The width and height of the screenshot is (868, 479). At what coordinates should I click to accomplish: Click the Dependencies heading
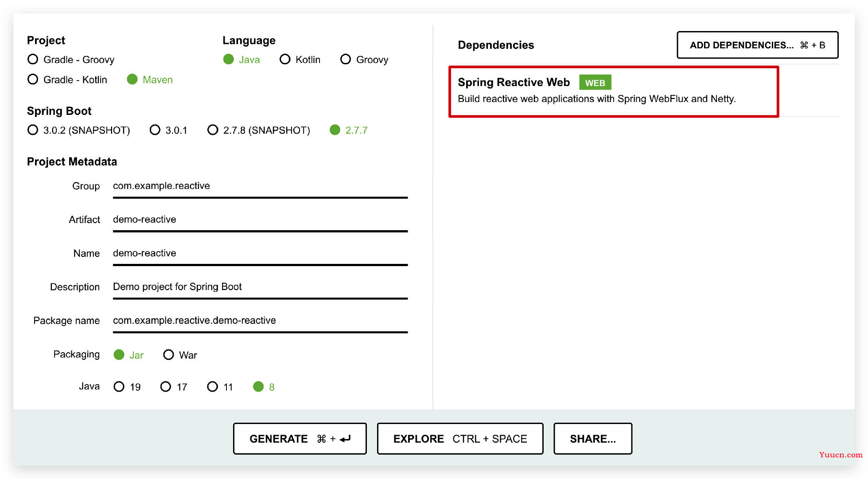click(496, 45)
